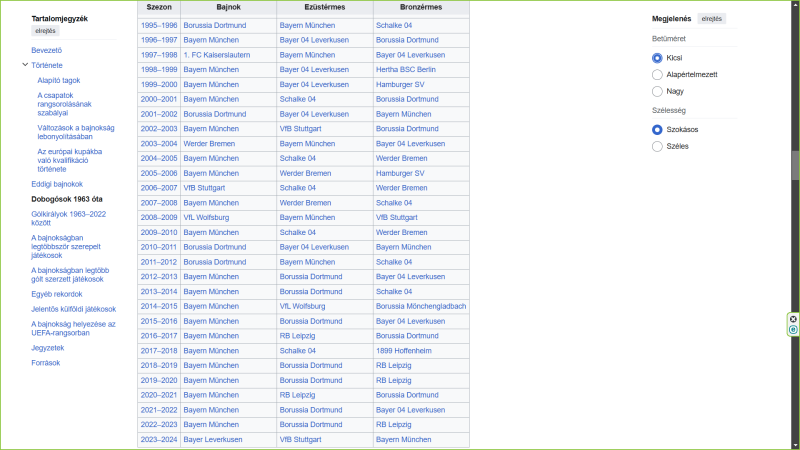Click the 1899 Hoffenheim link

pyautogui.click(x=404, y=351)
